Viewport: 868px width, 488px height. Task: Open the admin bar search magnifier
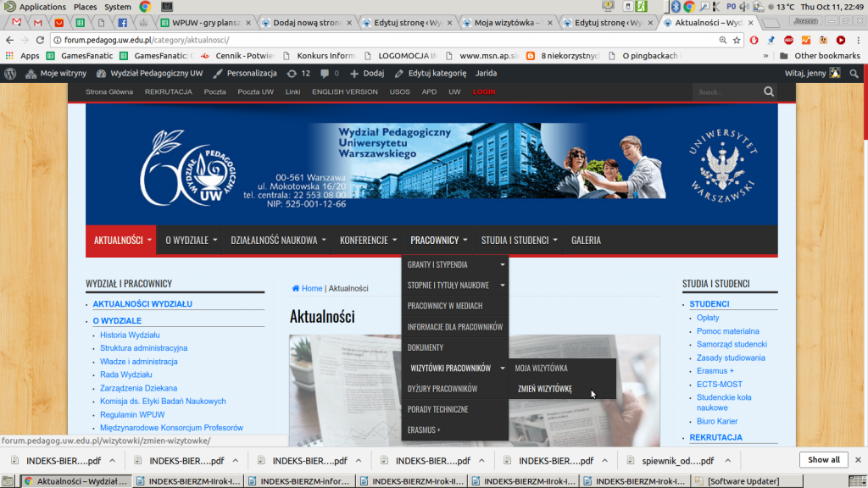(854, 73)
